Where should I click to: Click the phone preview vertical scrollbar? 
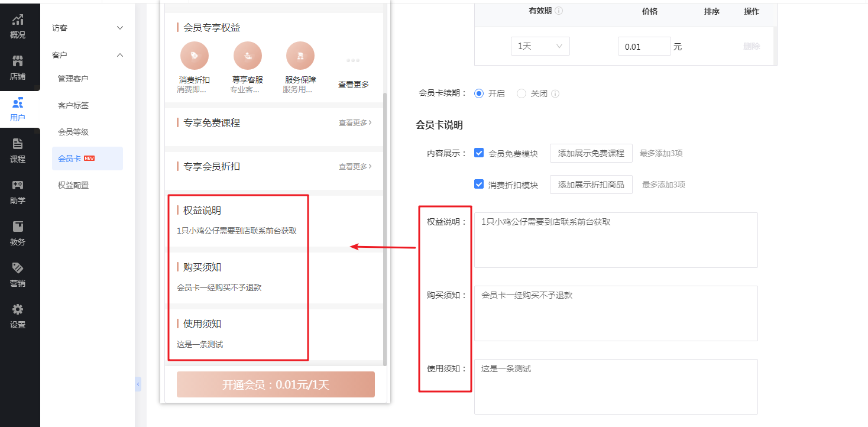[386, 228]
